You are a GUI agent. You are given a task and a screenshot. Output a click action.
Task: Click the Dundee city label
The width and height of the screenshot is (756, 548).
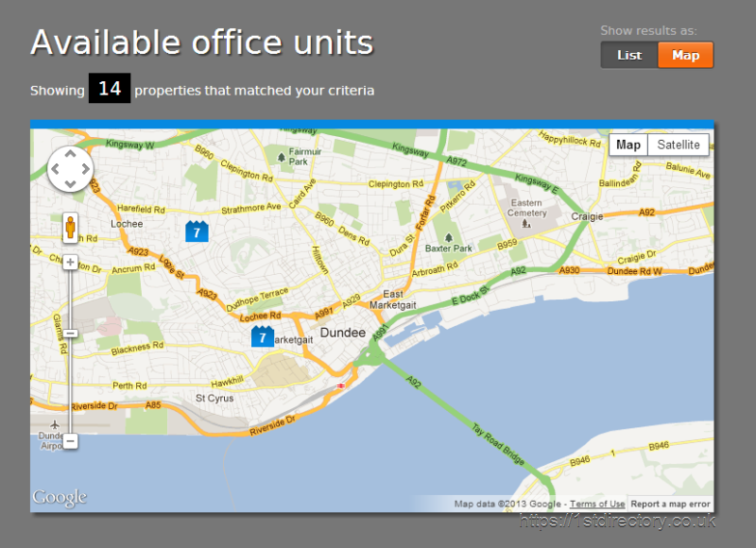(343, 333)
